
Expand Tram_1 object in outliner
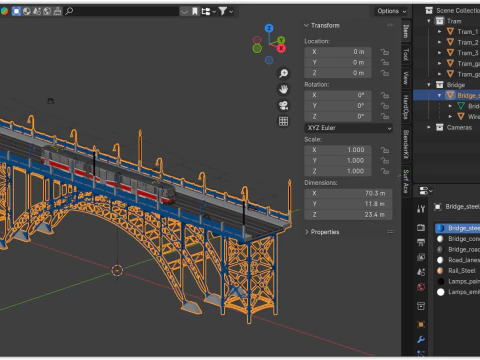(x=439, y=32)
